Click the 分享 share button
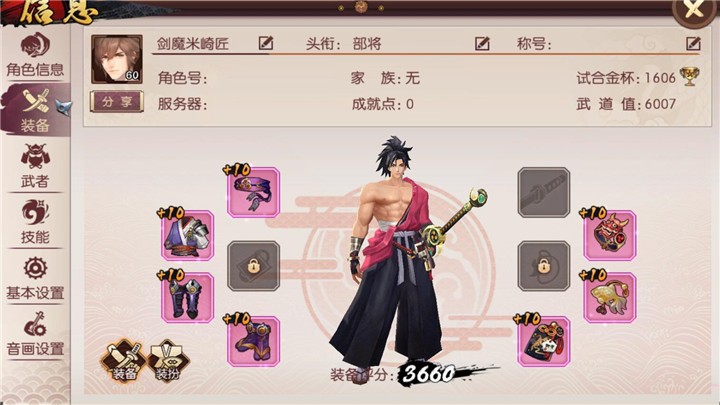This screenshot has height=405, width=720. (x=117, y=101)
